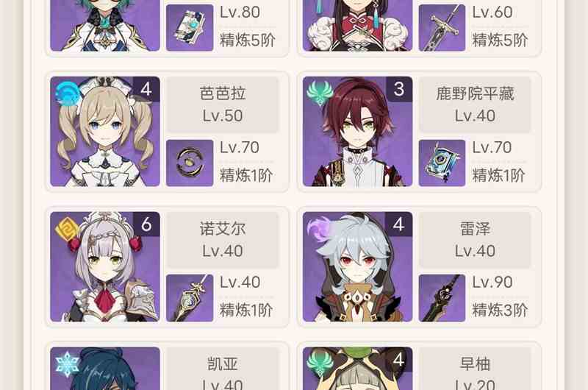Select 芭芭拉's catalyst weapon icon
The height and width of the screenshot is (390, 588).
190,163
